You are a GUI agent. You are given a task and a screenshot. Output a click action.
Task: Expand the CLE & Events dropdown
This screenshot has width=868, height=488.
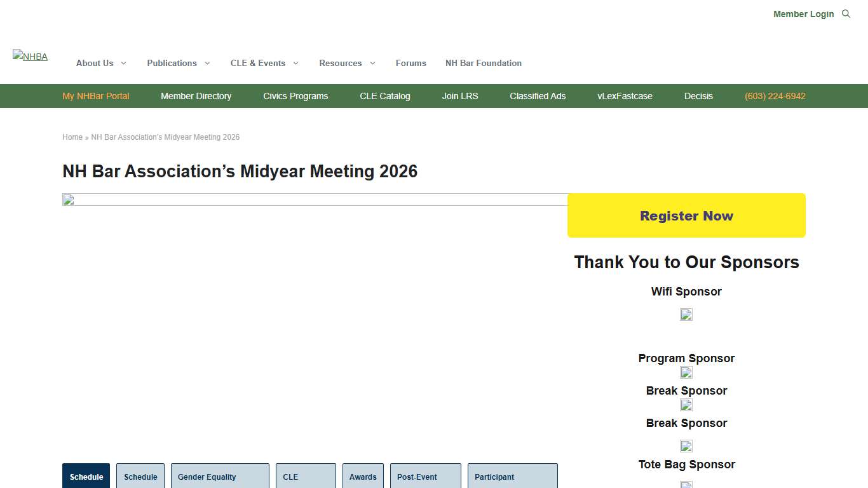point(264,63)
